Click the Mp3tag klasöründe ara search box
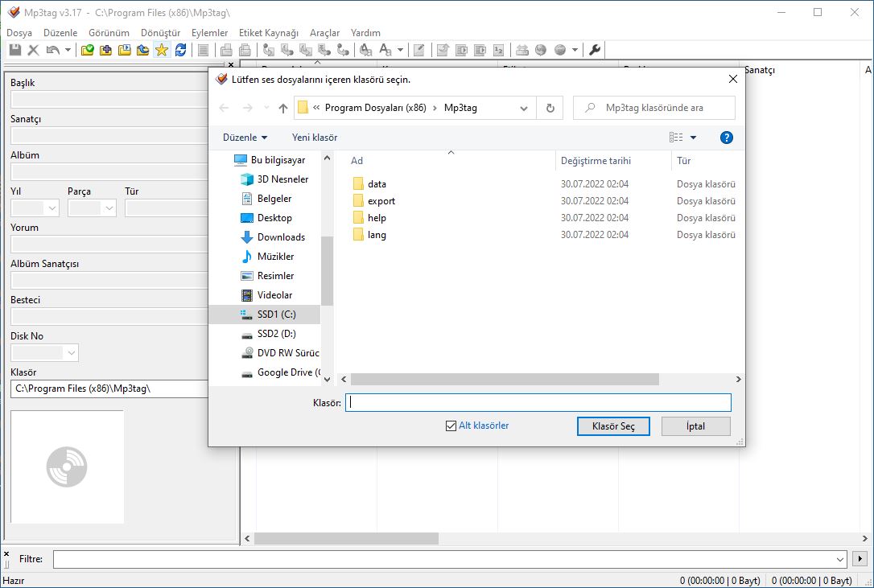Viewport: 874px width, 588px height. [x=653, y=108]
